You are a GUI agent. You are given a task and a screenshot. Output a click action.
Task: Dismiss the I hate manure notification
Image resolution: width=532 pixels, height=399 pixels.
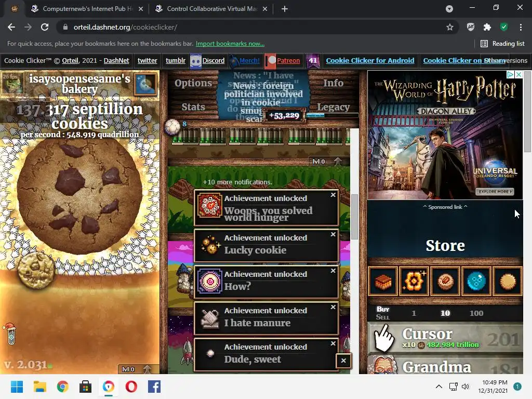click(x=333, y=307)
